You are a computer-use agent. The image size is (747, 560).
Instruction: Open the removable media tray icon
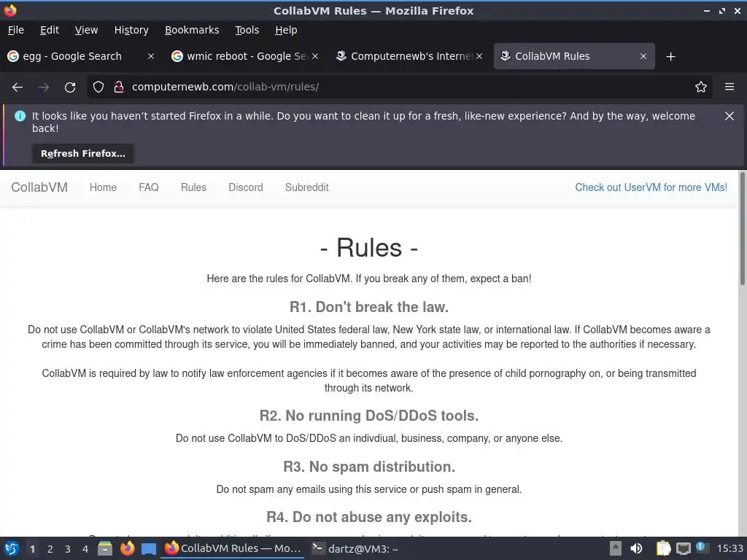click(x=616, y=548)
